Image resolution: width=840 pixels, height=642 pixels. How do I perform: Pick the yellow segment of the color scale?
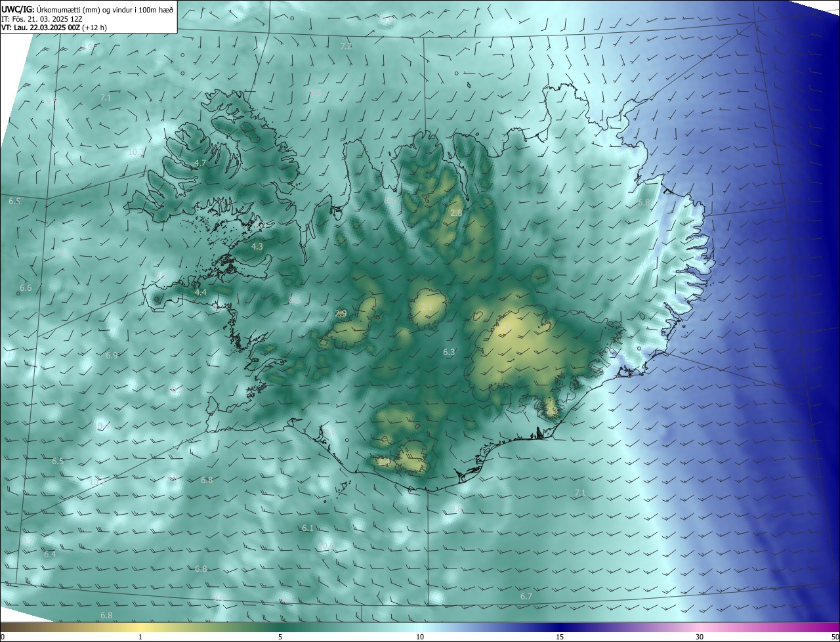[141, 628]
